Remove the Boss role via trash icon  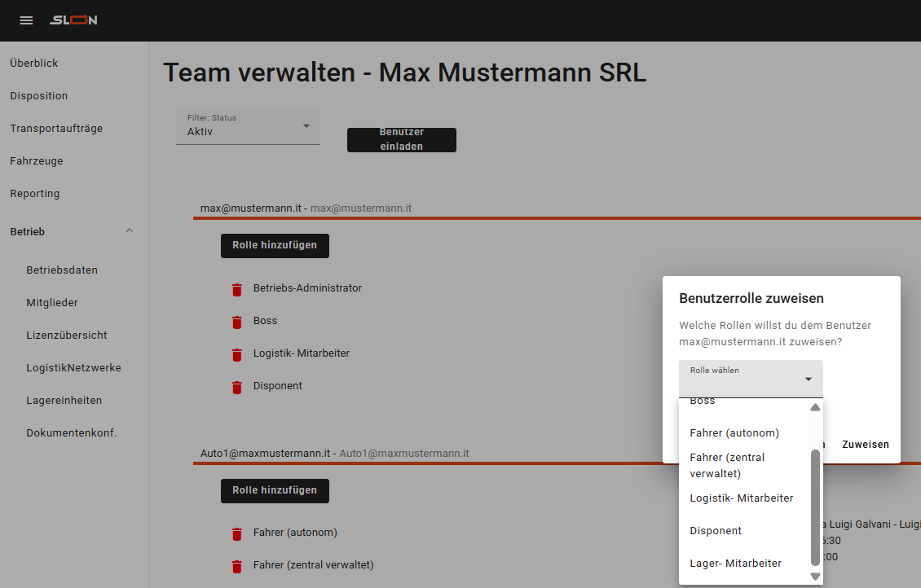(x=237, y=322)
